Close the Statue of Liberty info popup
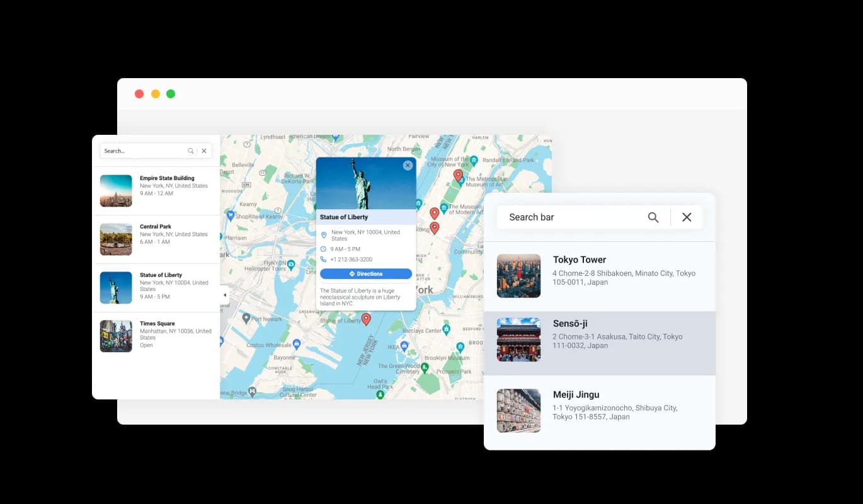Image resolution: width=863 pixels, height=504 pixels. (408, 165)
